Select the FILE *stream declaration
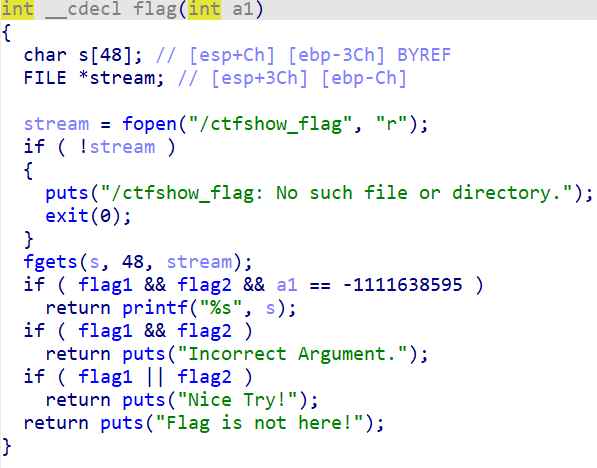This screenshot has width=597, height=468. point(94,78)
